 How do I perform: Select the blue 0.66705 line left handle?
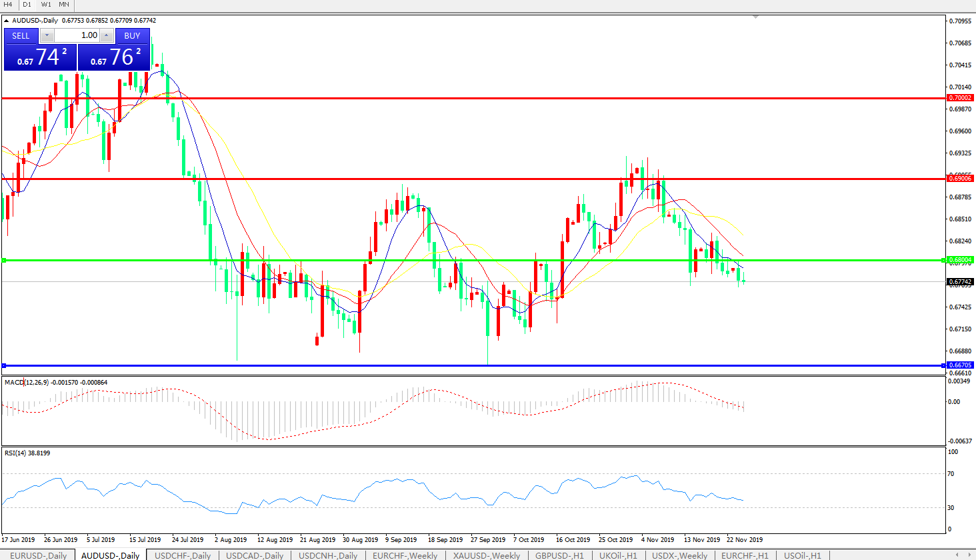tap(4, 365)
